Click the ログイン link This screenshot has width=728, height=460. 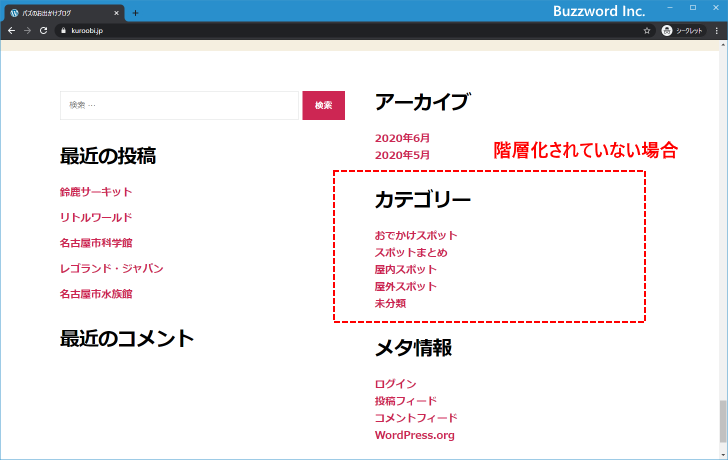click(396, 384)
